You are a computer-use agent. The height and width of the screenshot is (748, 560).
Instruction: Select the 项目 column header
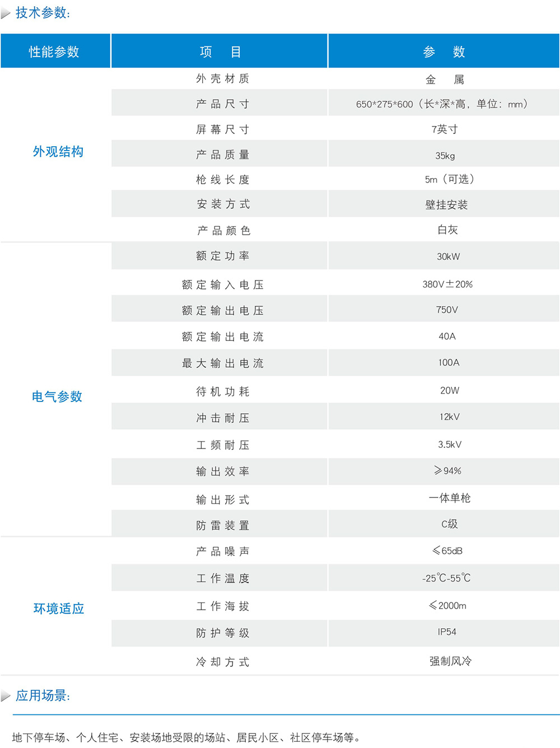tap(220, 52)
